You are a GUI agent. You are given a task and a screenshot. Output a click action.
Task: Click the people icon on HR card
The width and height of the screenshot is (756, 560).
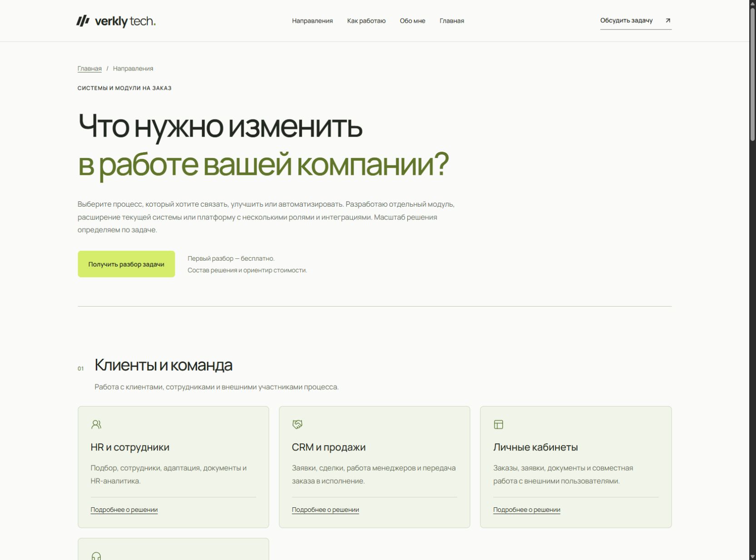pyautogui.click(x=96, y=424)
